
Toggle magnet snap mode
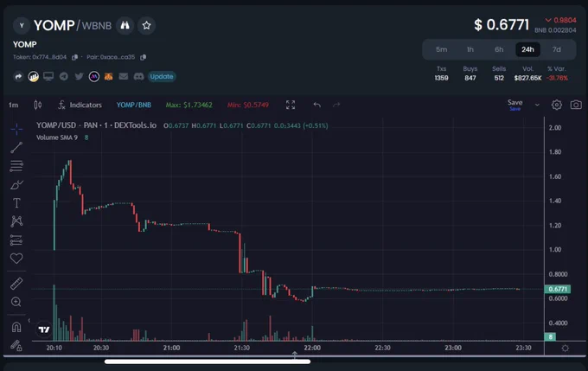(x=16, y=328)
